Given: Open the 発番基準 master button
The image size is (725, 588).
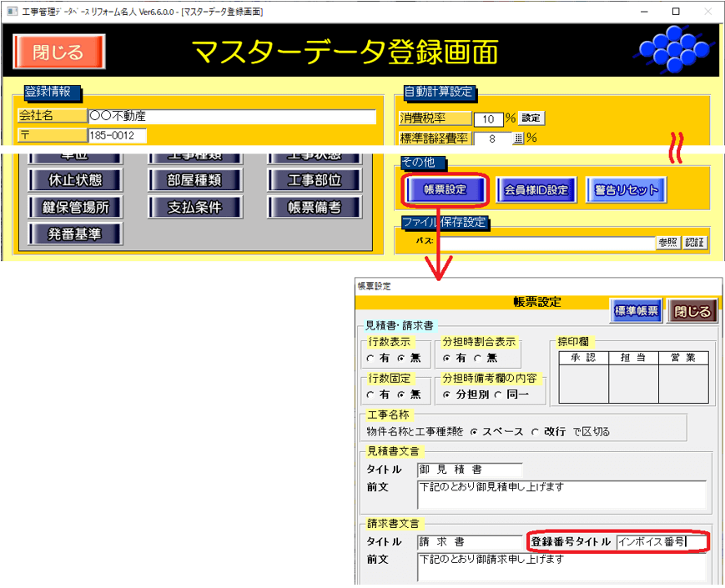Looking at the screenshot, I should click(x=75, y=234).
